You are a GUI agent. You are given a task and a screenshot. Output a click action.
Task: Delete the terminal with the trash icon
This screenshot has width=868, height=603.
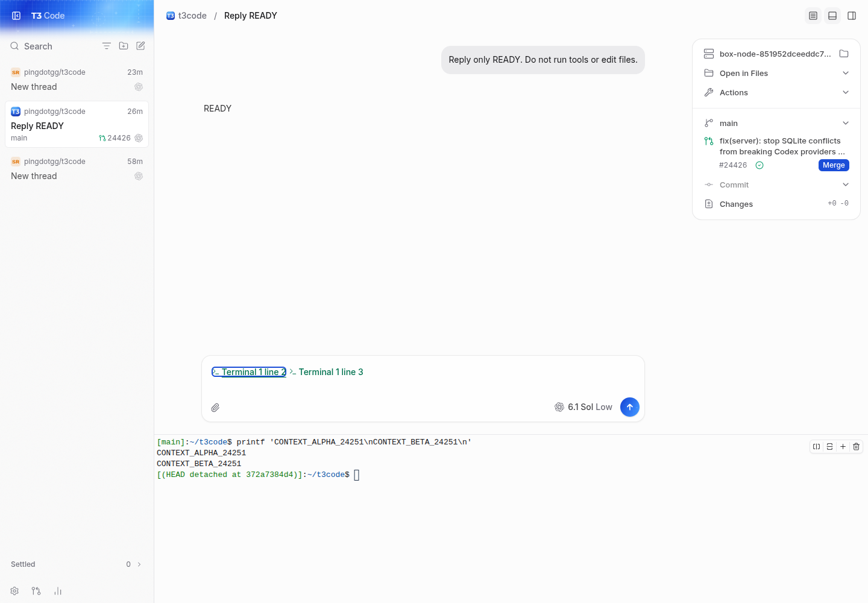(856, 447)
